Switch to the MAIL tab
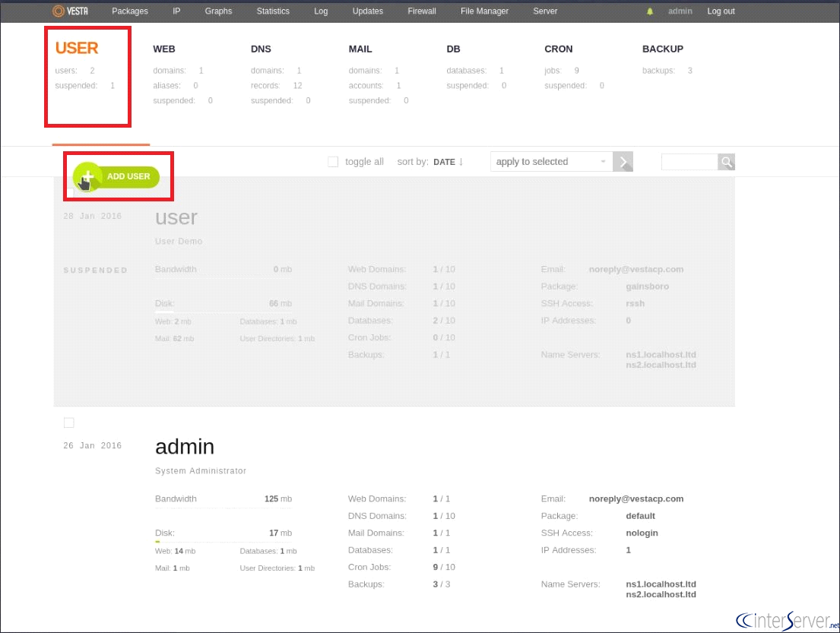The height and width of the screenshot is (633, 840). (360, 49)
